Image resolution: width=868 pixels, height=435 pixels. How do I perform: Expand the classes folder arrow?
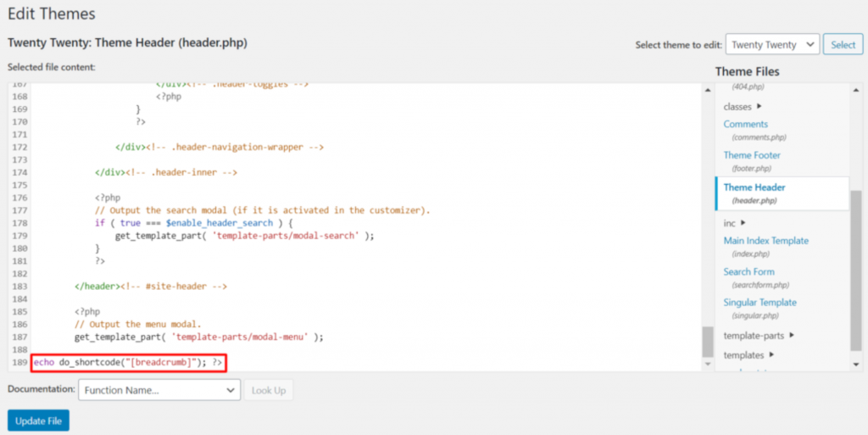pyautogui.click(x=759, y=106)
